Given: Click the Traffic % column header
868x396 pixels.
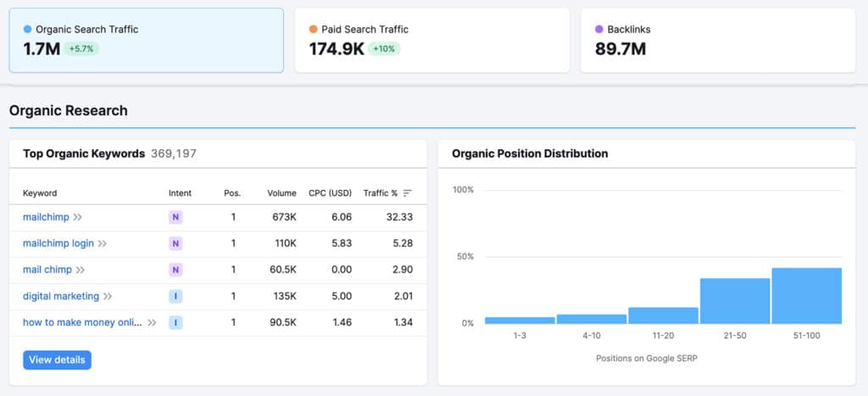Looking at the screenshot, I should tap(381, 193).
